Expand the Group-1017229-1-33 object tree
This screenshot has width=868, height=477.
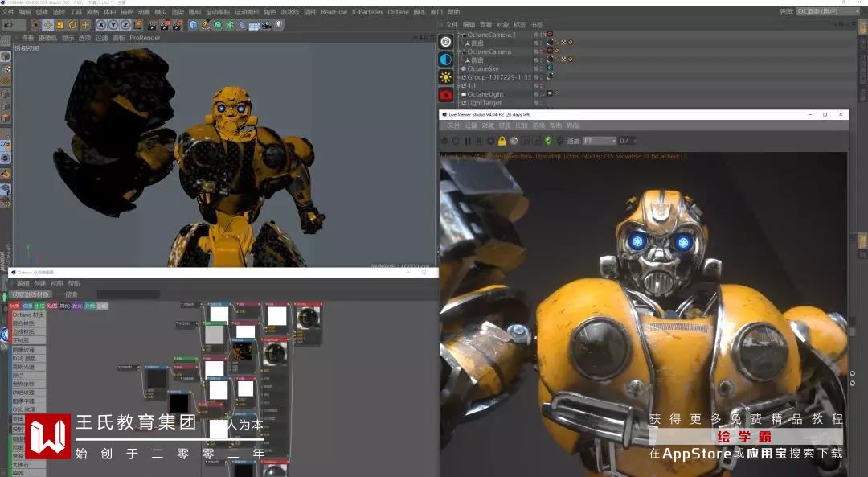459,77
